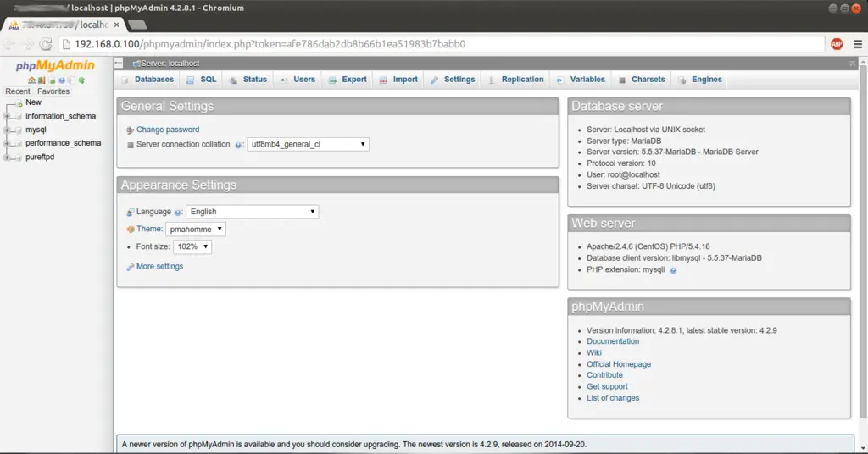Screen dimensions: 868x454
Task: Click the mysql database icon in tree
Action: coord(19,130)
